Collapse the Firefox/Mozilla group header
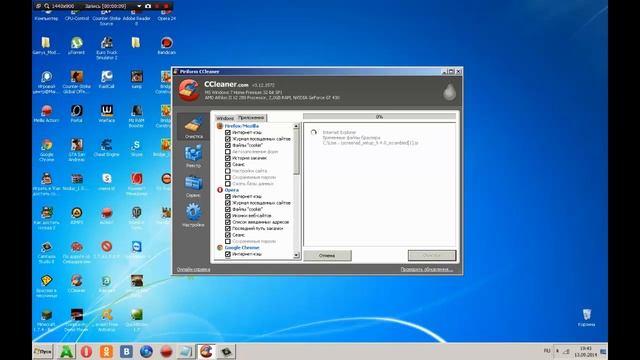The height and width of the screenshot is (360, 640). (241, 126)
